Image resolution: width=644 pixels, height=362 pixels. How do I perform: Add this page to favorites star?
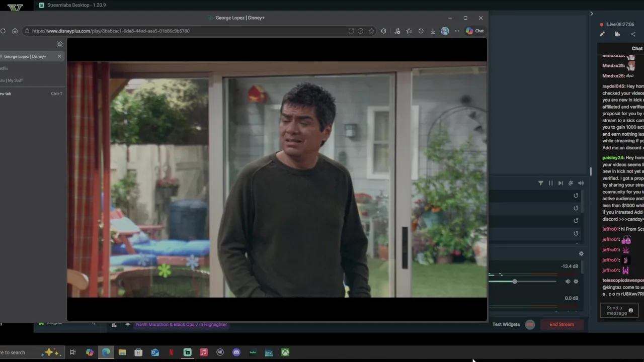click(x=371, y=31)
